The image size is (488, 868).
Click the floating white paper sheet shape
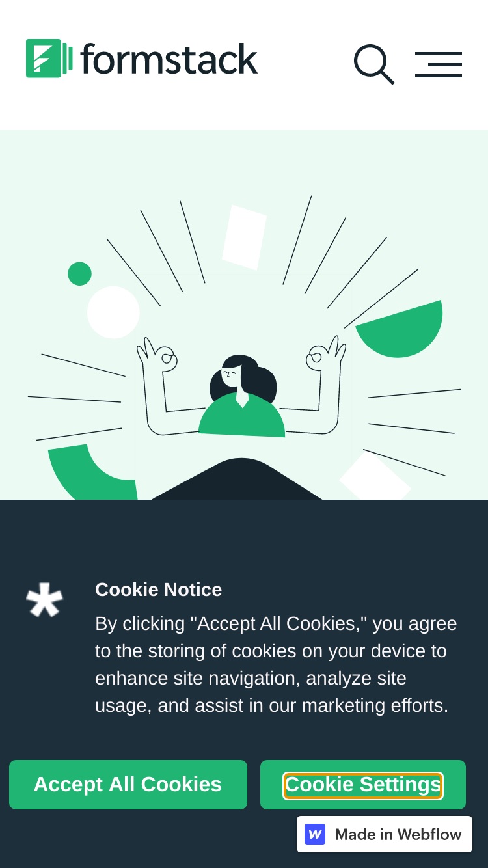244,237
